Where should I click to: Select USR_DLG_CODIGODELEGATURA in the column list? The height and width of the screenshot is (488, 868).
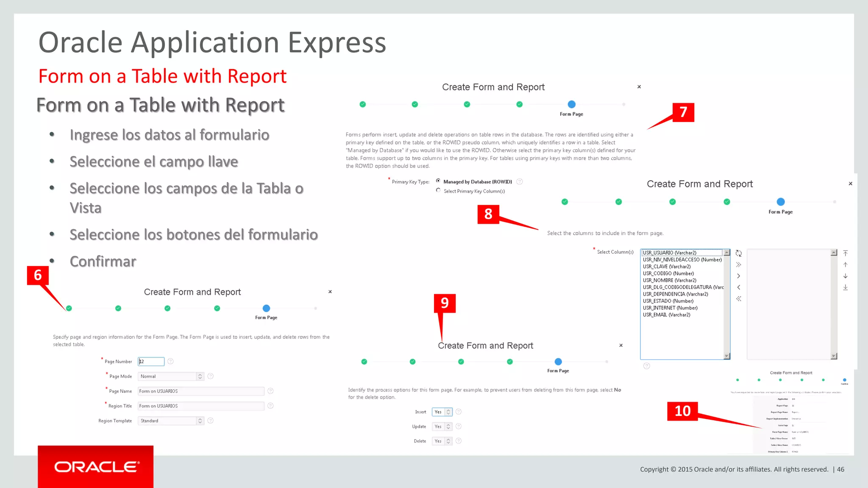[x=682, y=287]
